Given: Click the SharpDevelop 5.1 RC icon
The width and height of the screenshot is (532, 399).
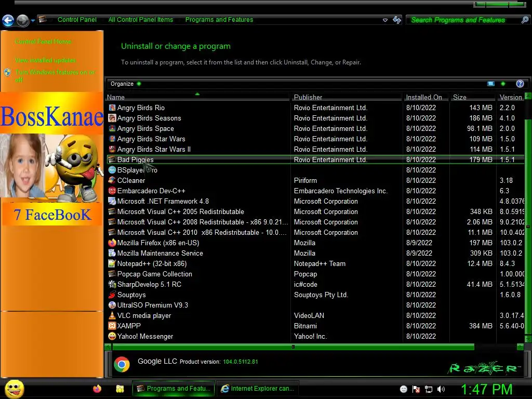Looking at the screenshot, I should pyautogui.click(x=112, y=284).
